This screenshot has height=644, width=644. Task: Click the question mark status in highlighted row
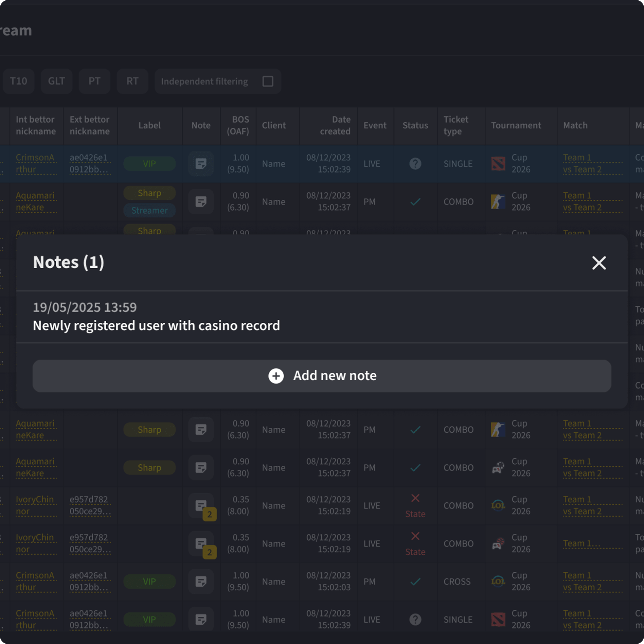(x=415, y=164)
